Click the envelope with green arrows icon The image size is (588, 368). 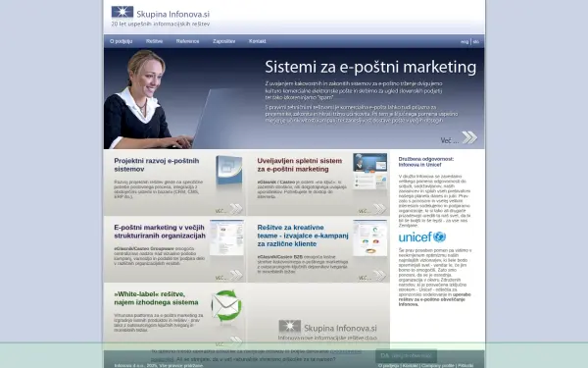226,305
